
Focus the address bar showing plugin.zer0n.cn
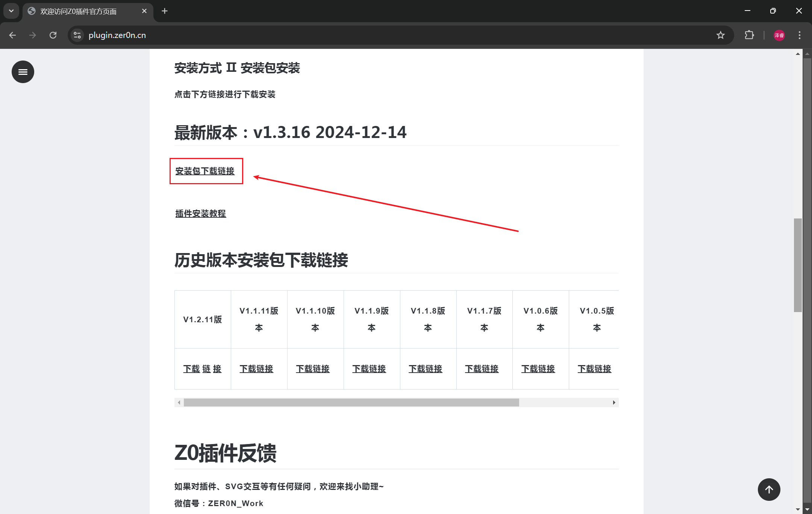coord(398,35)
